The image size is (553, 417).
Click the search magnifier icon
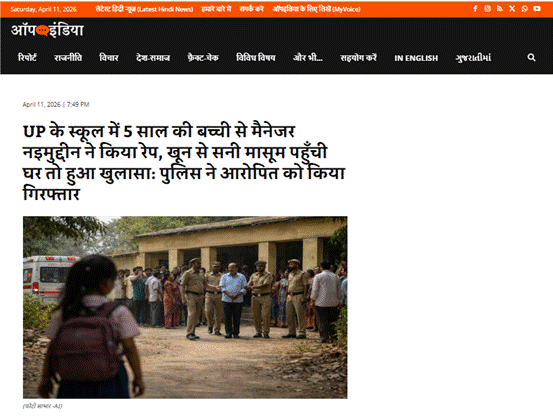click(531, 58)
